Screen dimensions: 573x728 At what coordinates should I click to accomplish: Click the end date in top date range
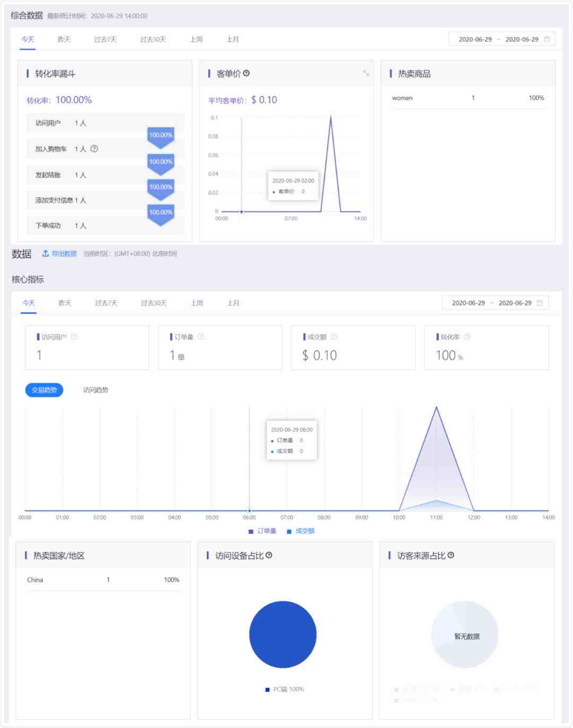click(x=522, y=39)
